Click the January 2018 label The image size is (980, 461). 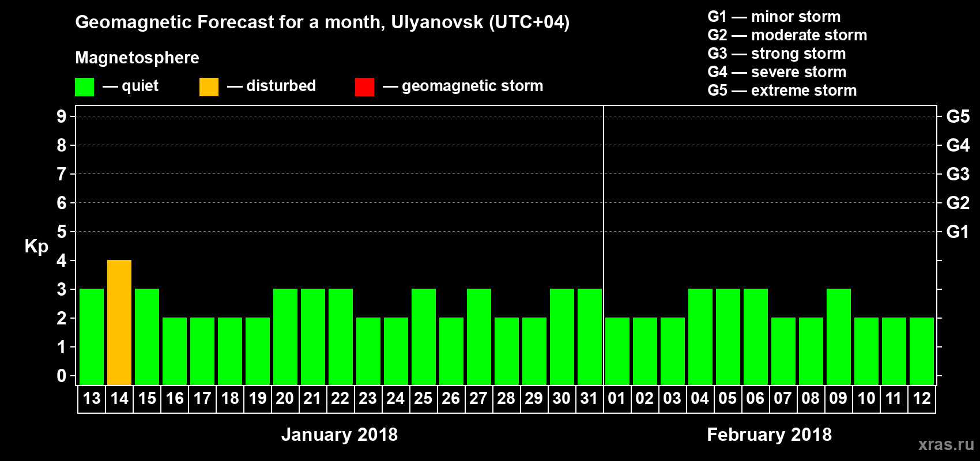[340, 434]
